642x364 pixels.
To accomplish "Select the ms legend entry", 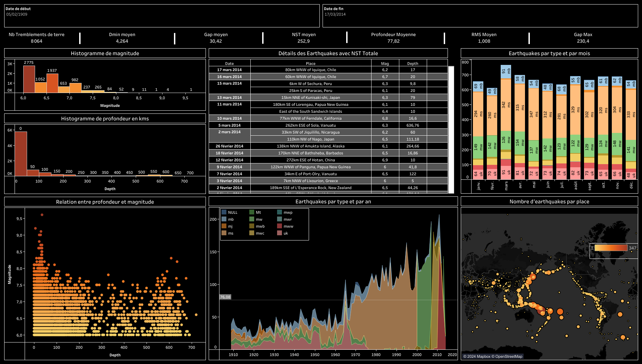I will point(227,233).
